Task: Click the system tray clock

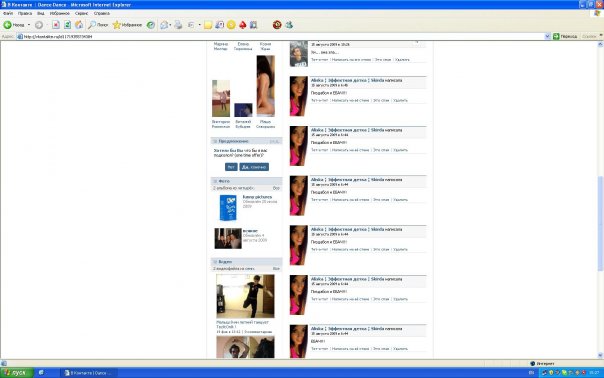Action: tap(594, 373)
